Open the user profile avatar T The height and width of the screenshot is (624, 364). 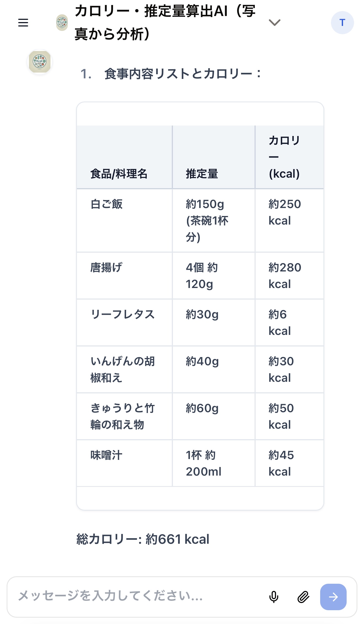point(342,23)
